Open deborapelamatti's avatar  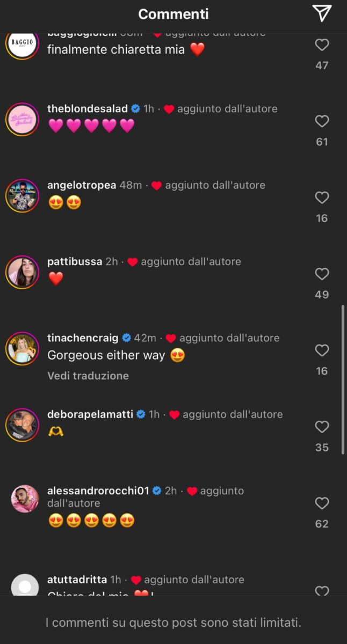click(x=22, y=425)
